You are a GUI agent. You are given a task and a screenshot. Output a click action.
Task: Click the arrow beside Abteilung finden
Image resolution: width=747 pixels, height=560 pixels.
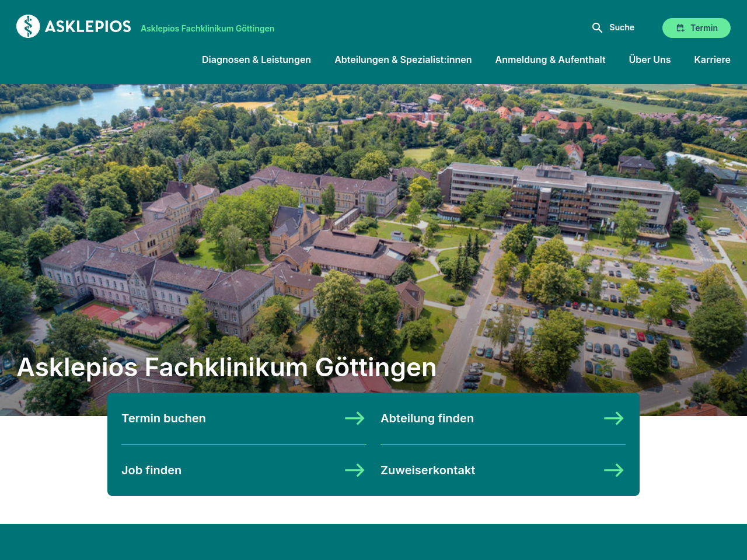pyautogui.click(x=613, y=418)
